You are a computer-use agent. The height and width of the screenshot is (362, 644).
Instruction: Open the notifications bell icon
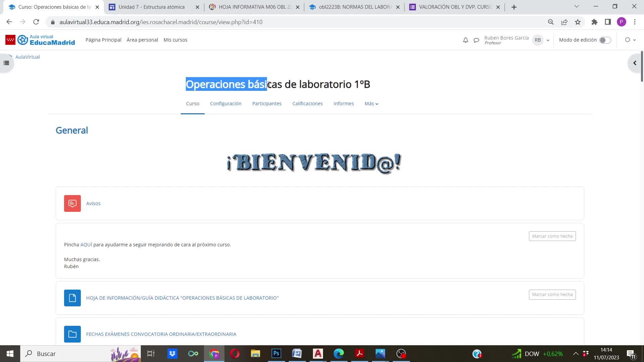click(465, 40)
